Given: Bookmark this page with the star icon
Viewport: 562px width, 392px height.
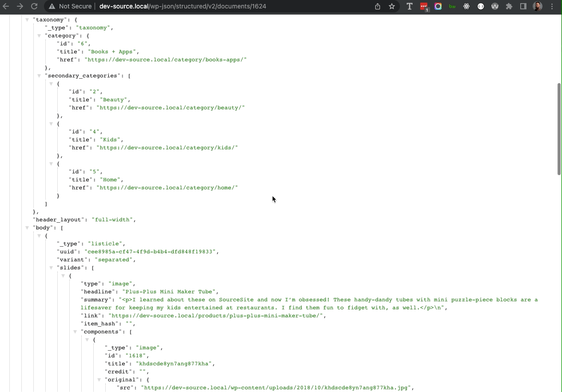Looking at the screenshot, I should (x=392, y=6).
